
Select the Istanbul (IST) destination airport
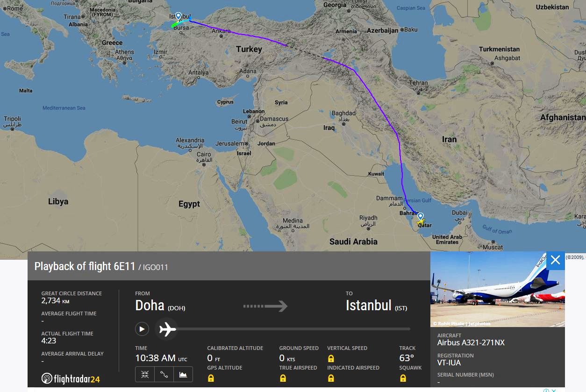[376, 306]
